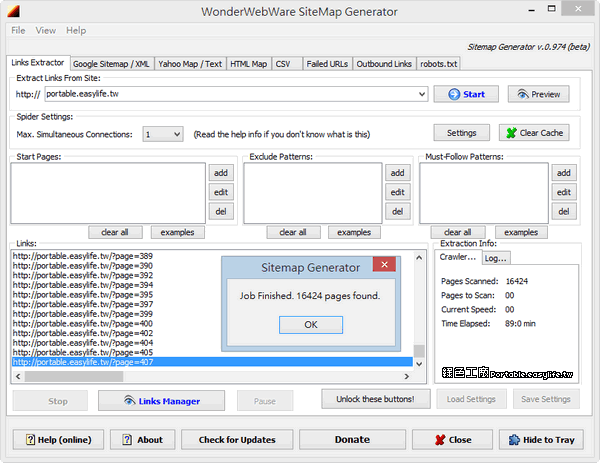Click the Links Manager button
This screenshot has width=600, height=463.
[161, 401]
